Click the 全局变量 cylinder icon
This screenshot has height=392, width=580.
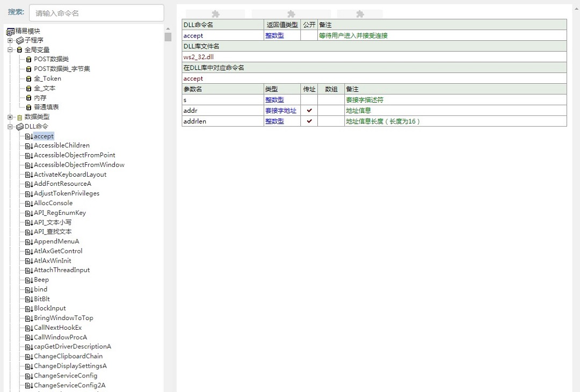point(20,49)
